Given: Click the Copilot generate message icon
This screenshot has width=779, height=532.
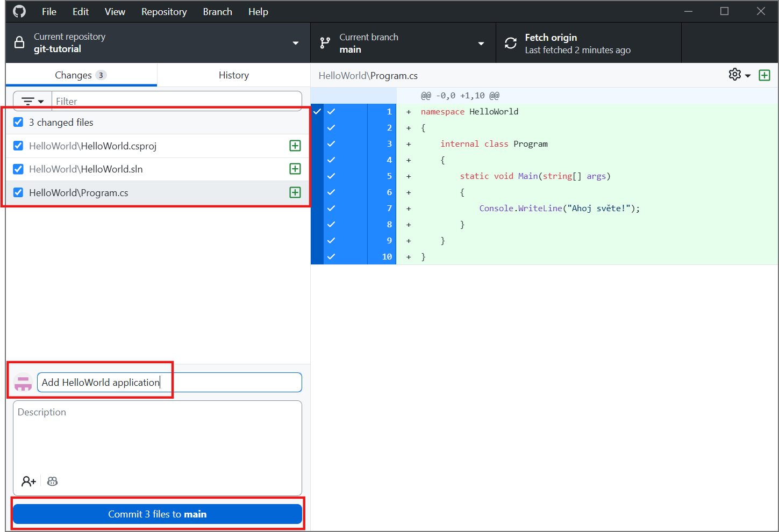Looking at the screenshot, I should pos(52,481).
